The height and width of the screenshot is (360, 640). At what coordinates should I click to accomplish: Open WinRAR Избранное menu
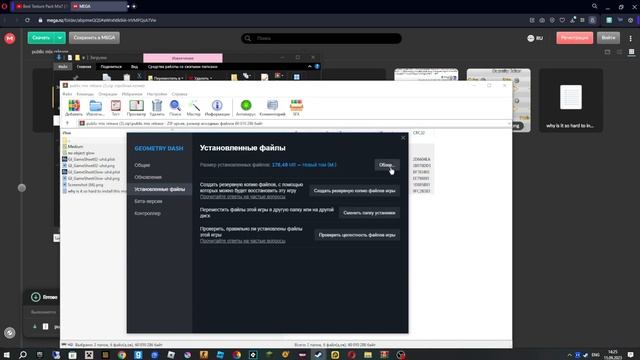(x=132, y=94)
